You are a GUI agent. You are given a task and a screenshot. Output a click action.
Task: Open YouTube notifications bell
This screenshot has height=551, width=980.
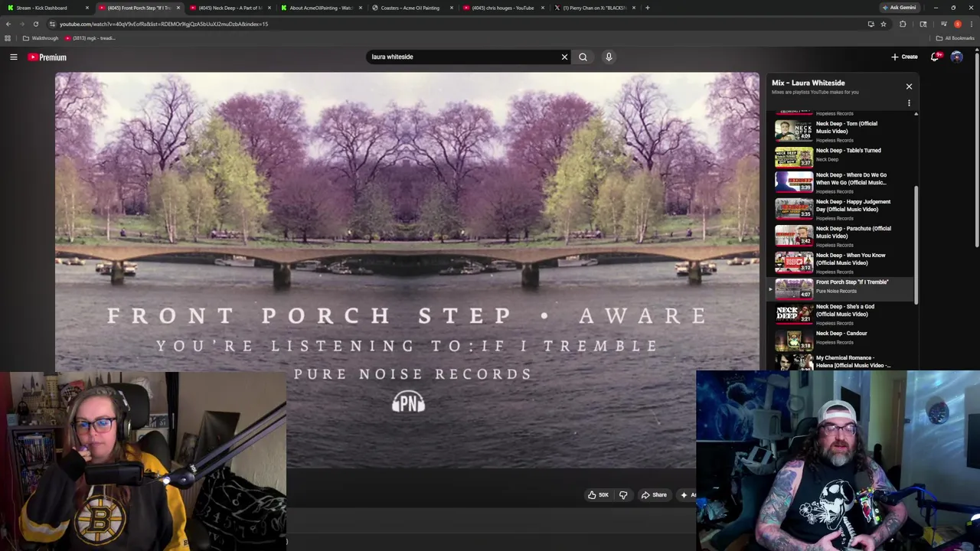935,57
